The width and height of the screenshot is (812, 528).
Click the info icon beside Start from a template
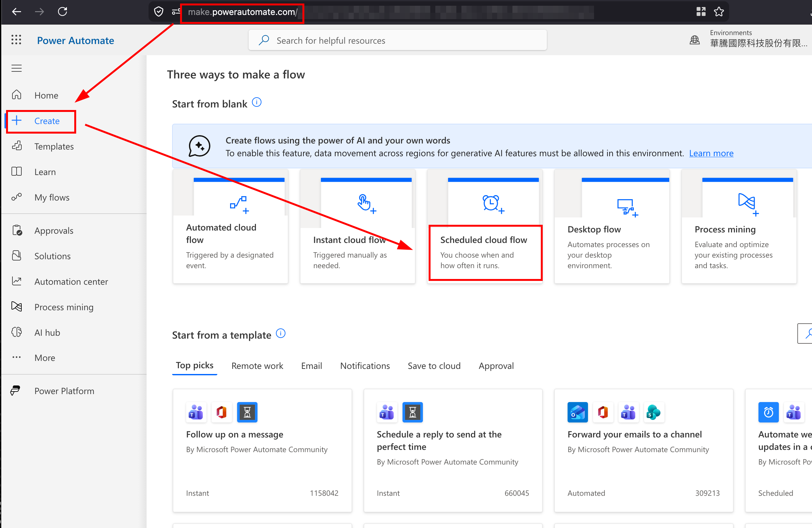coord(280,334)
